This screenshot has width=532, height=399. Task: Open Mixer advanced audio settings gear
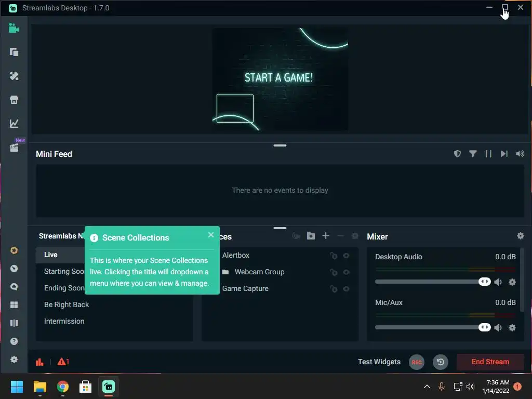tap(521, 236)
